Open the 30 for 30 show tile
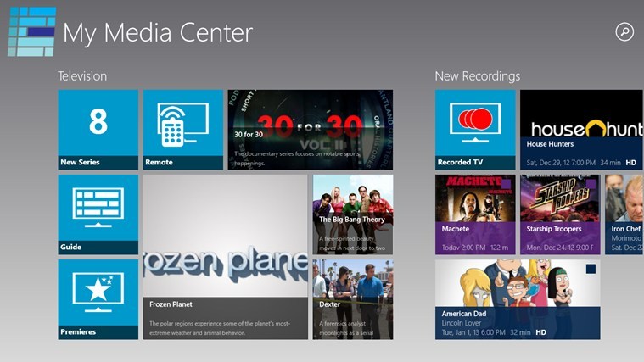Viewport: 644px width, 362px height. [310, 130]
